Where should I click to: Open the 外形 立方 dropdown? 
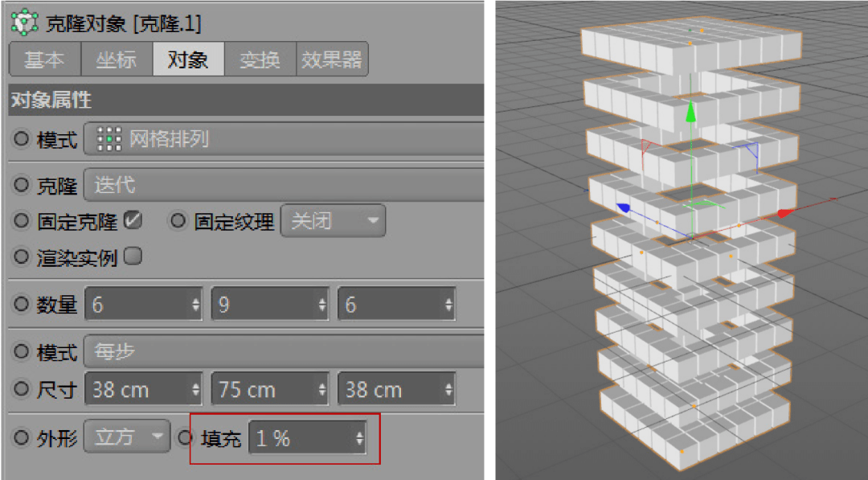127,437
